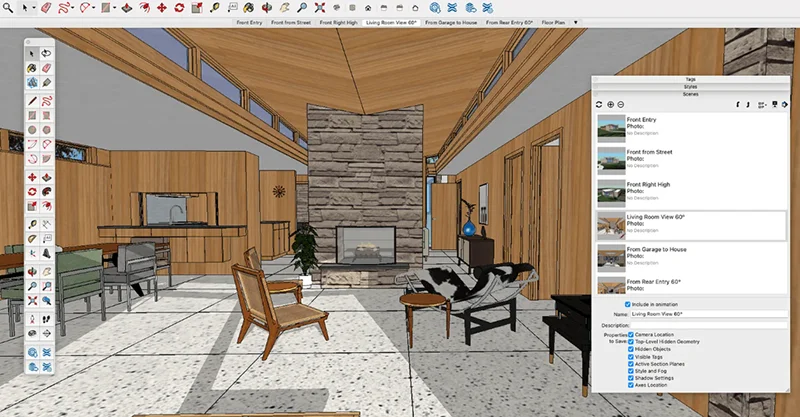The image size is (800, 417).
Task: Select Front from Street thumbnail in Scenes list
Action: tap(611, 160)
